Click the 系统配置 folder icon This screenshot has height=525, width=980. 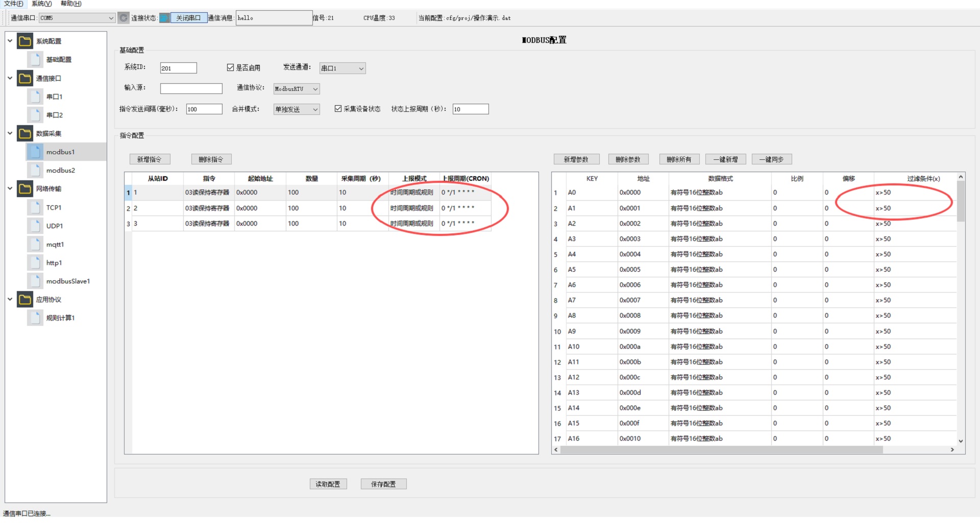(24, 41)
